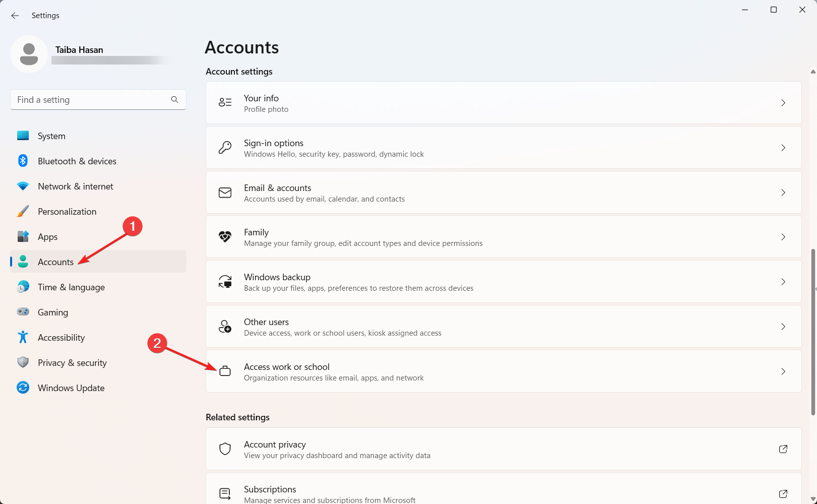The image size is (817, 504).
Task: Click the Accessibility figure icon
Action: (x=23, y=337)
